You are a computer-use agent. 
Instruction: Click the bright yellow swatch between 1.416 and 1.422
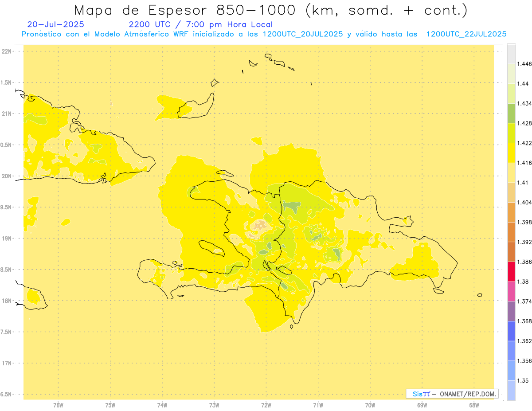(x=511, y=153)
